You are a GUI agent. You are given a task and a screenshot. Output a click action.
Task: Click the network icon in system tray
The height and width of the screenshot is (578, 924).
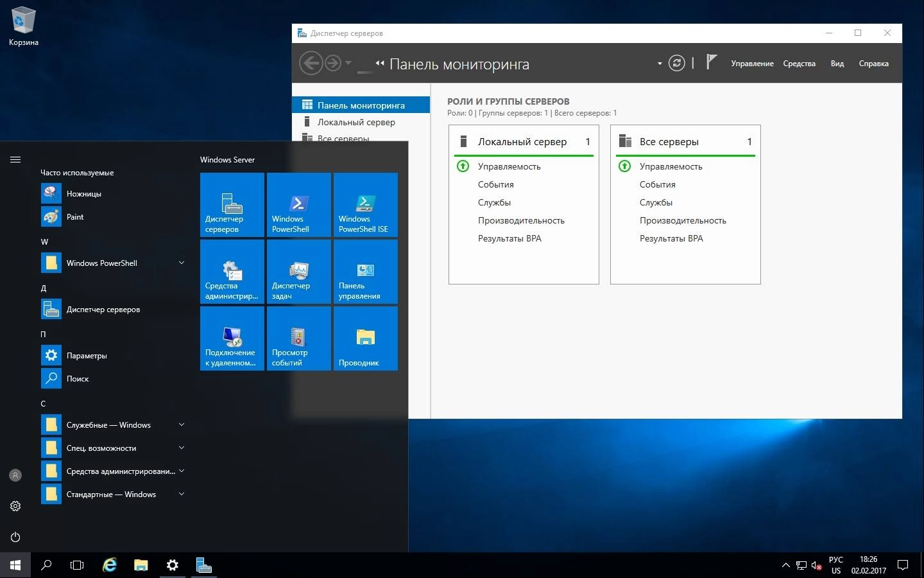pos(801,566)
